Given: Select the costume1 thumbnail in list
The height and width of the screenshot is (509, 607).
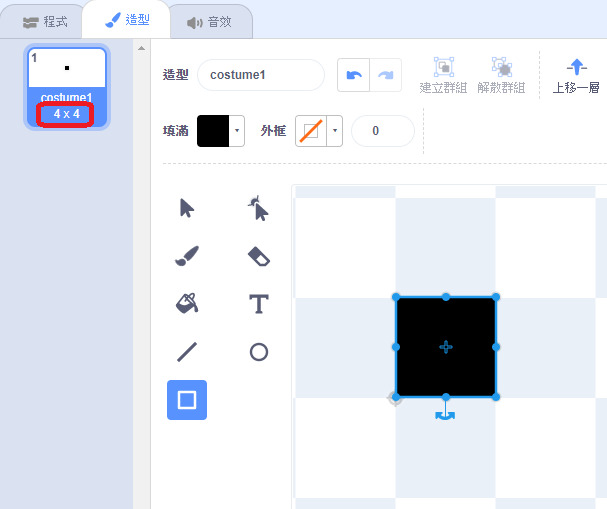Looking at the screenshot, I should 67,87.
